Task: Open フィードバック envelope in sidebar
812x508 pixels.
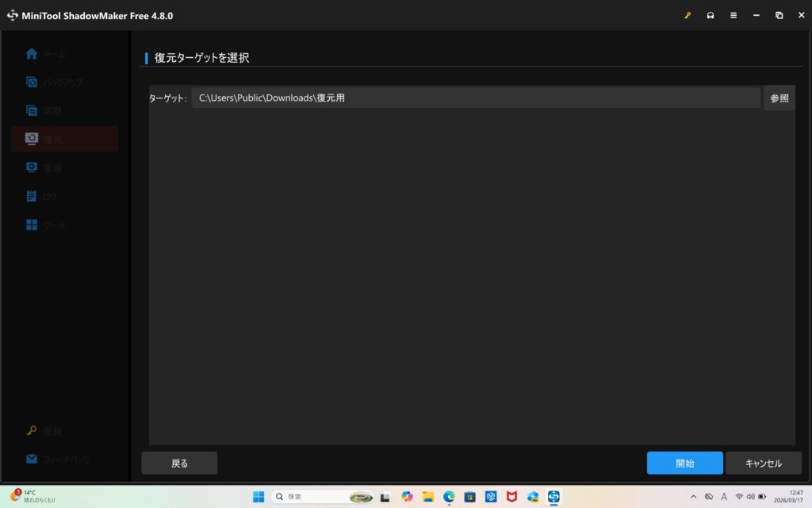Action: click(32, 459)
